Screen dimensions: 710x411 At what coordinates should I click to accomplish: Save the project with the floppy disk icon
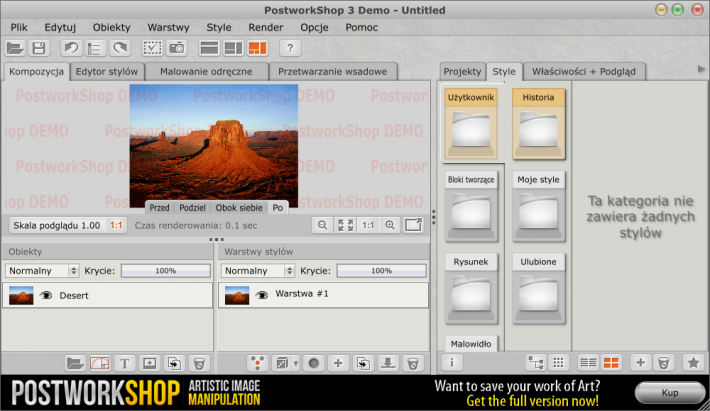click(39, 48)
